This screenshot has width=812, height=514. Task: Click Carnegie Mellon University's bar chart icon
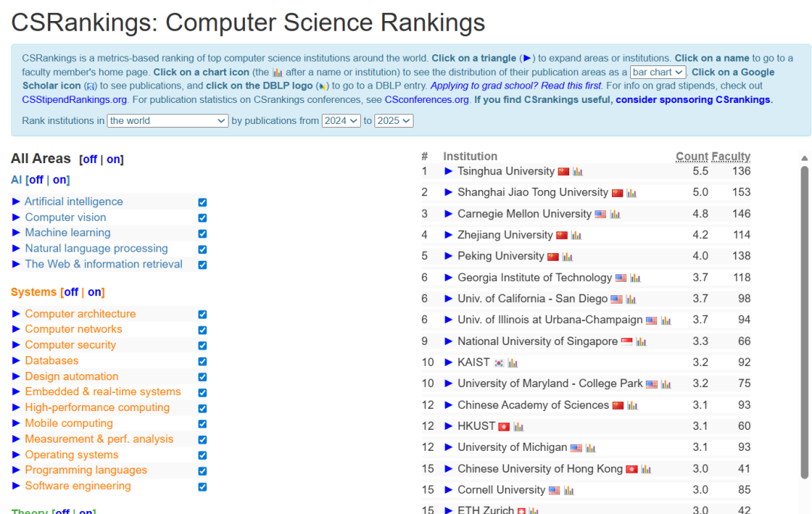point(615,215)
